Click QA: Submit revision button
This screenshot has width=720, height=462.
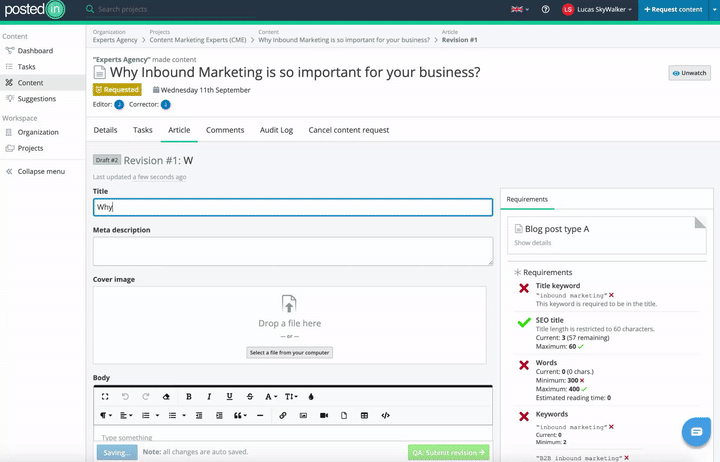click(449, 452)
